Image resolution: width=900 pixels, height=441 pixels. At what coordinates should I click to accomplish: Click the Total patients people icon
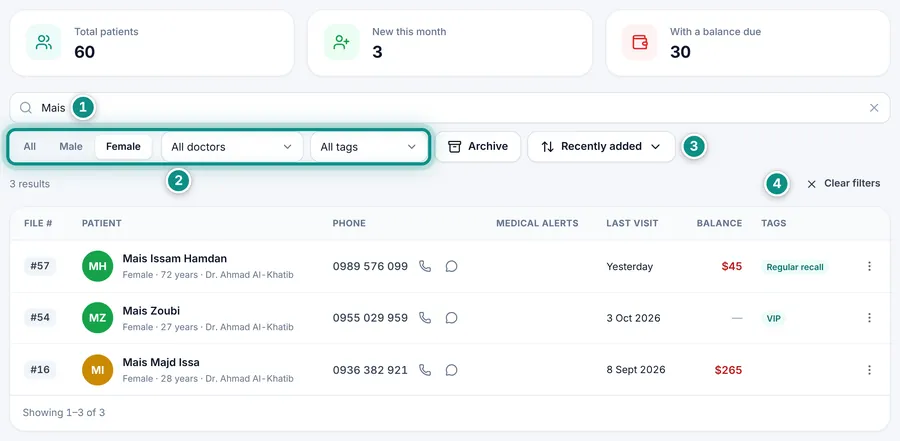pyautogui.click(x=44, y=42)
